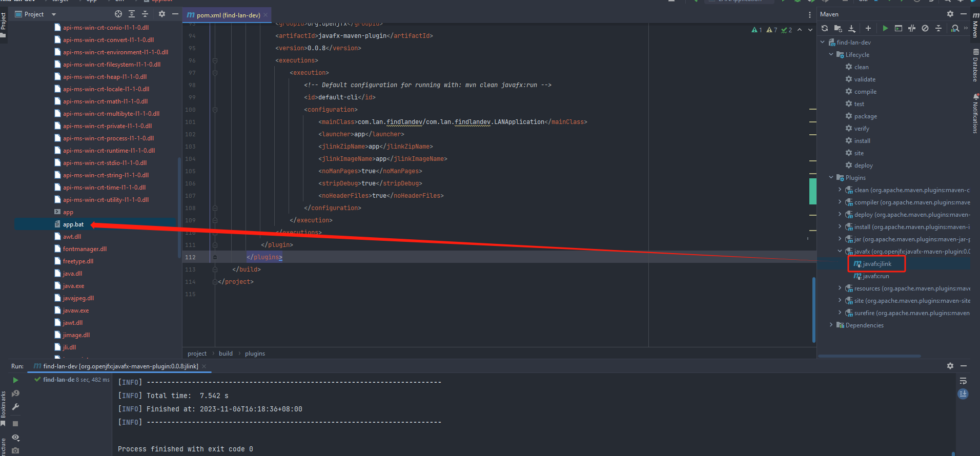Toggle Offline Mode in Maven toolbar
Screen dimensions: 980x456
point(912,29)
